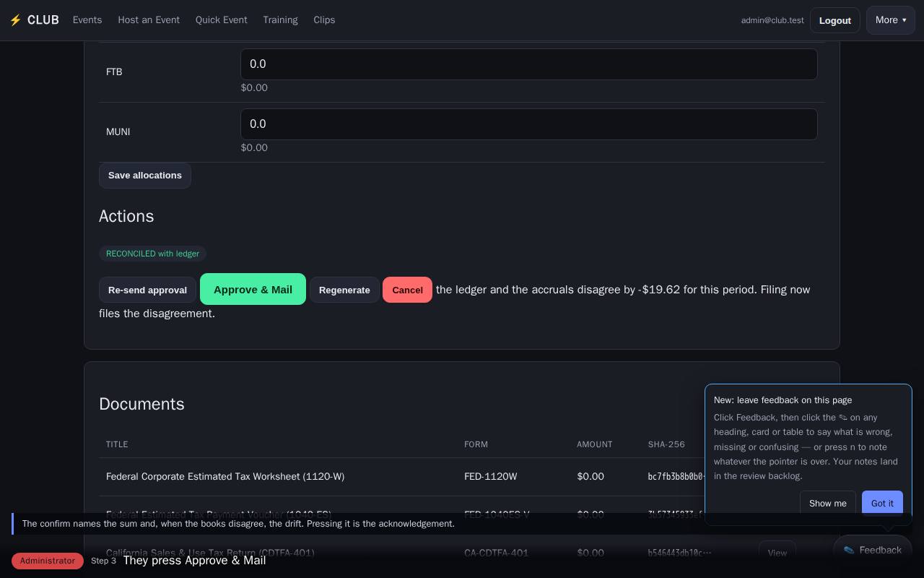Re-send approval for this filing
The height and width of the screenshot is (578, 924).
[147, 290]
